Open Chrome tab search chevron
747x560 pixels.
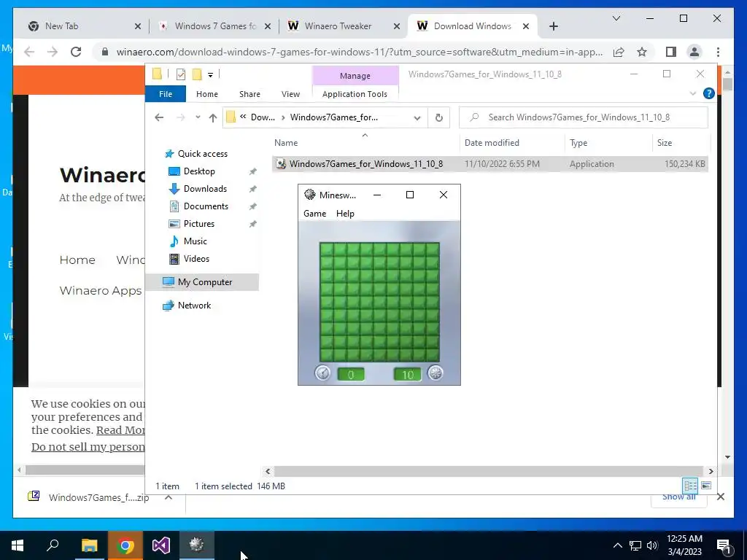616,18
